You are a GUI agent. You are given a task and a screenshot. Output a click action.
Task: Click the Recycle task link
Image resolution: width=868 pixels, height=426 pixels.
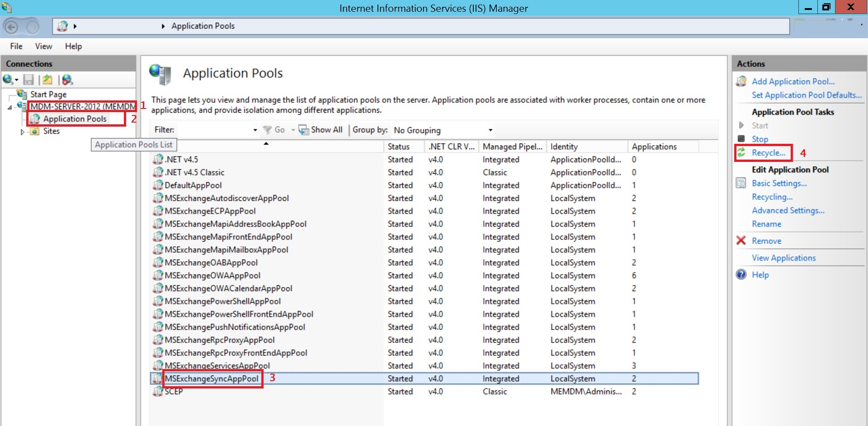(769, 152)
